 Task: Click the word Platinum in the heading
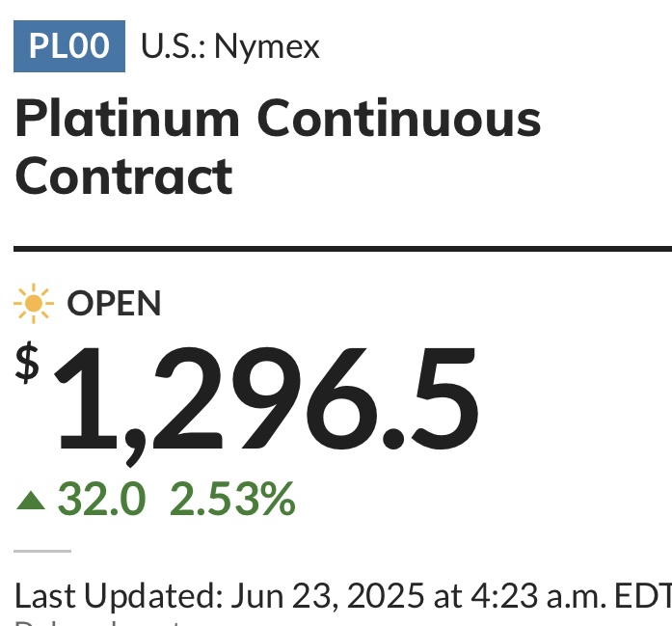[127, 118]
